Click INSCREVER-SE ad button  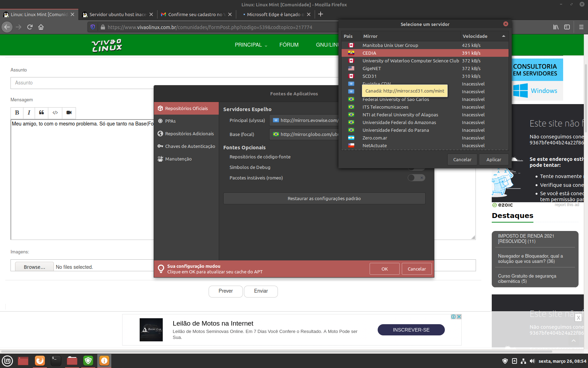pos(411,330)
